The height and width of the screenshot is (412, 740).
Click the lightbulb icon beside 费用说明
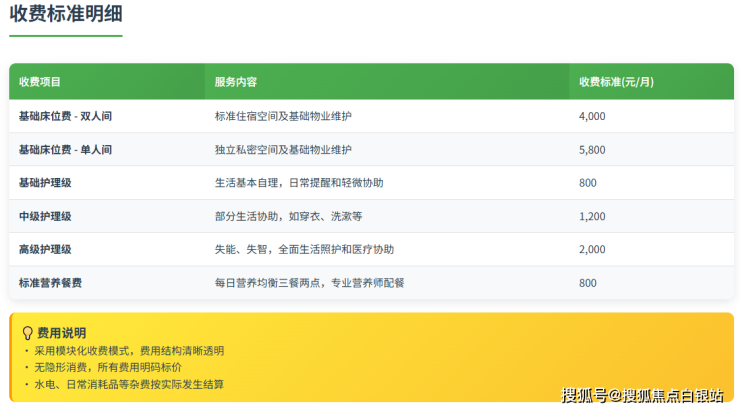click(x=27, y=332)
